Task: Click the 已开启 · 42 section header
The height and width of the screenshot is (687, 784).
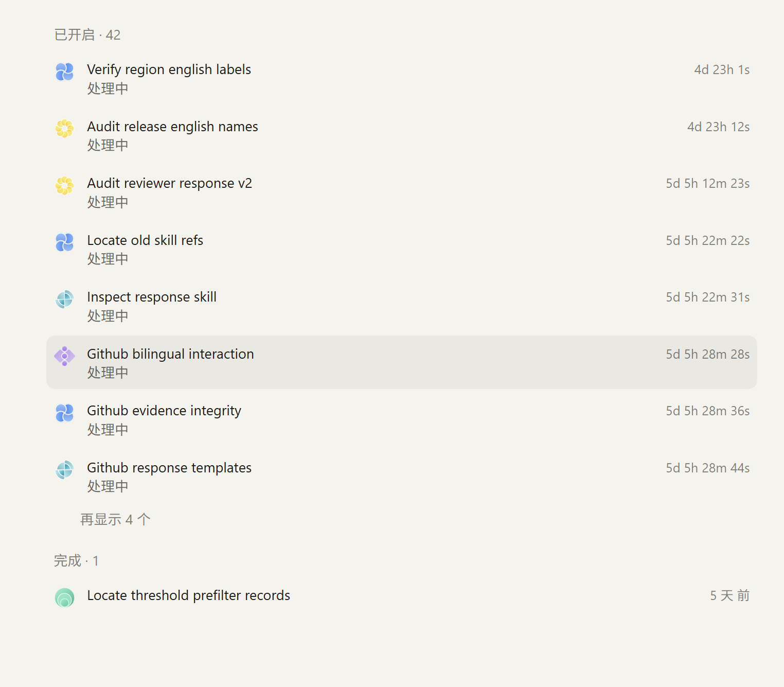Action: tap(87, 34)
